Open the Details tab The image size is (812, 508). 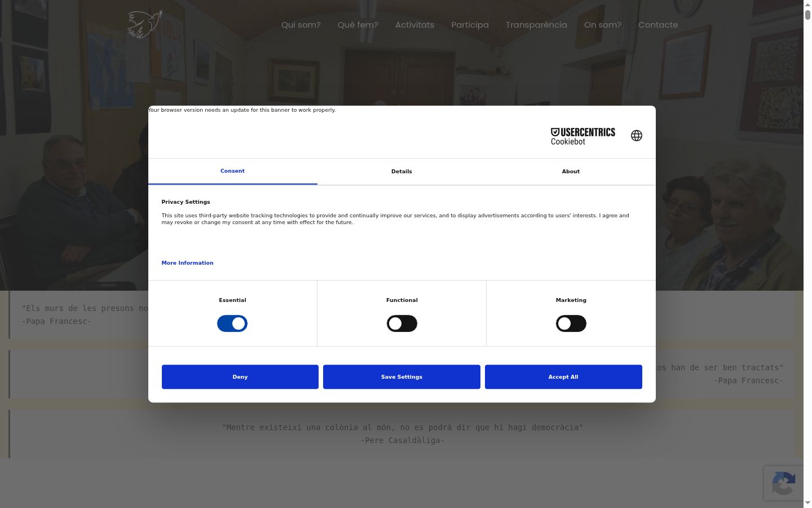401,172
